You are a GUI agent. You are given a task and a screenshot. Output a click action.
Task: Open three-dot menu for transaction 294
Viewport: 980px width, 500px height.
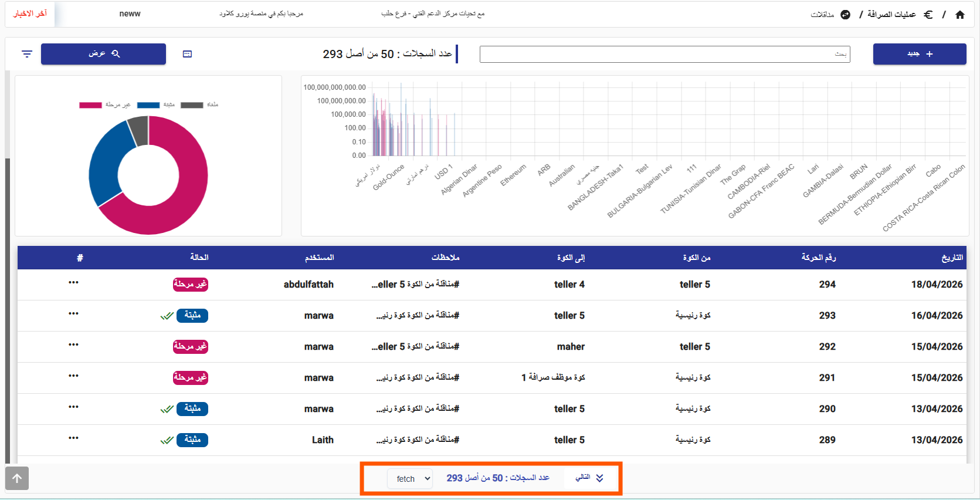[x=73, y=283]
